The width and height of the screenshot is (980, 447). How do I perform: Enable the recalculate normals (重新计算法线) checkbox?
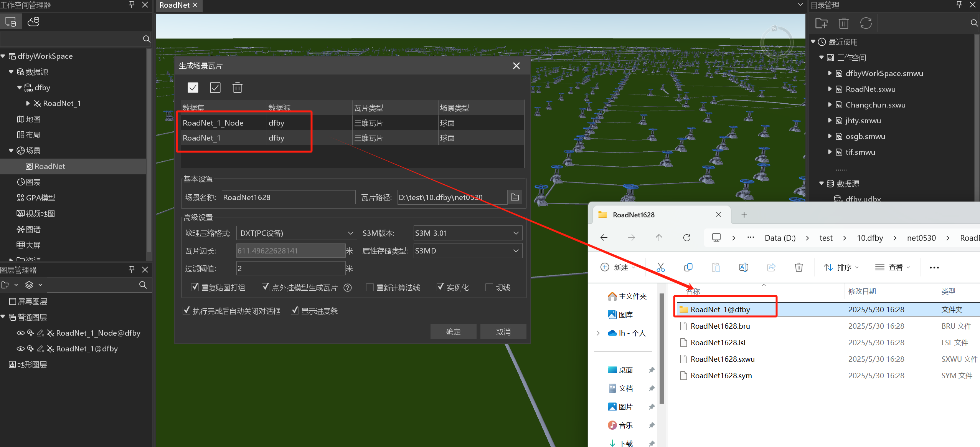coord(370,287)
